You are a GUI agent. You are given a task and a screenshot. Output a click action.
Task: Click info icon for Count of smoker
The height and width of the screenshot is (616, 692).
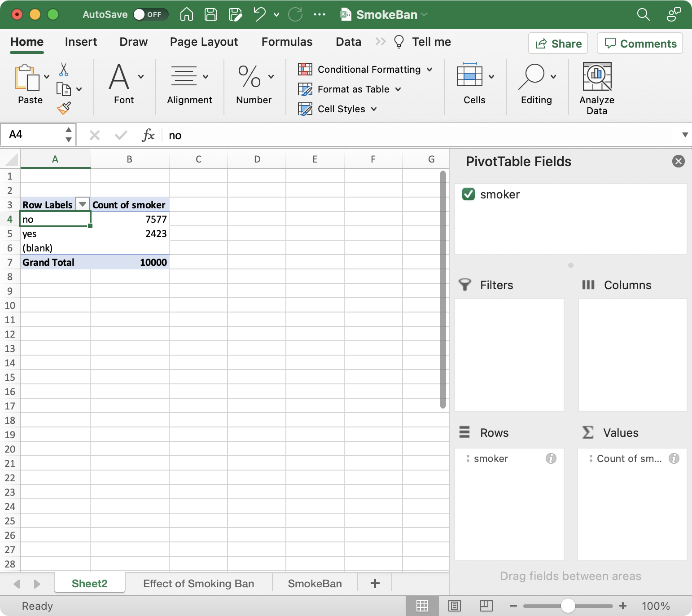coord(674,458)
